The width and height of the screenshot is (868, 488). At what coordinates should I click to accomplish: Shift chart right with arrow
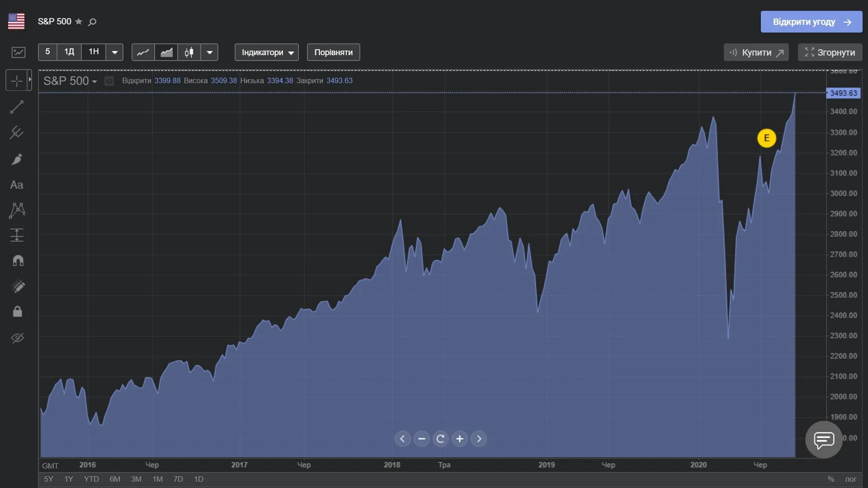pos(479,439)
